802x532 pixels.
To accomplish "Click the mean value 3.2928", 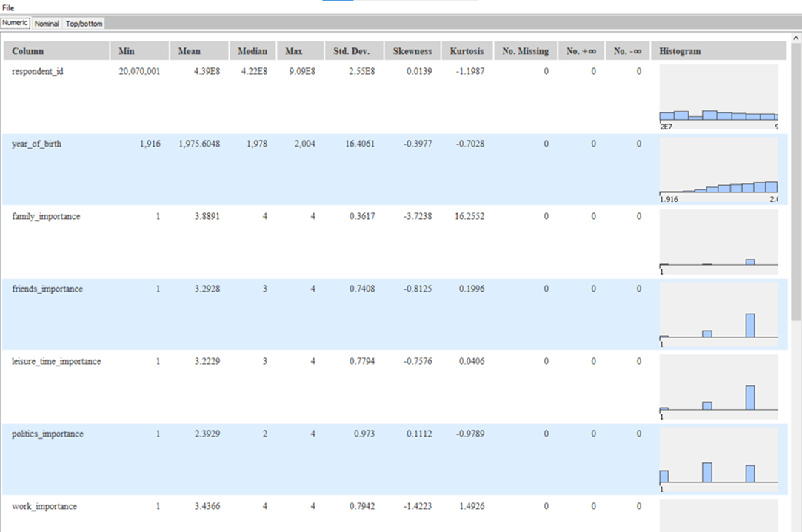I will pos(207,289).
